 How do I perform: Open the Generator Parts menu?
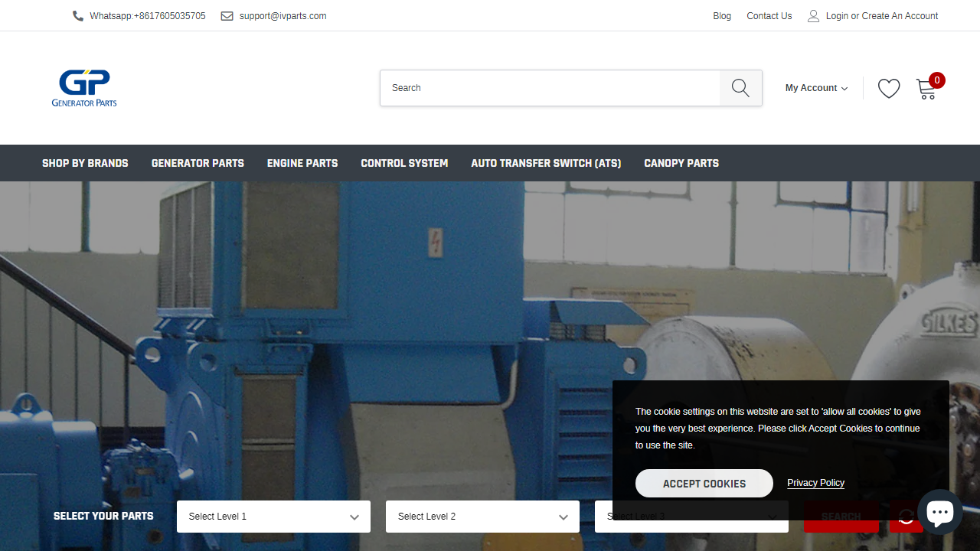pyautogui.click(x=198, y=163)
